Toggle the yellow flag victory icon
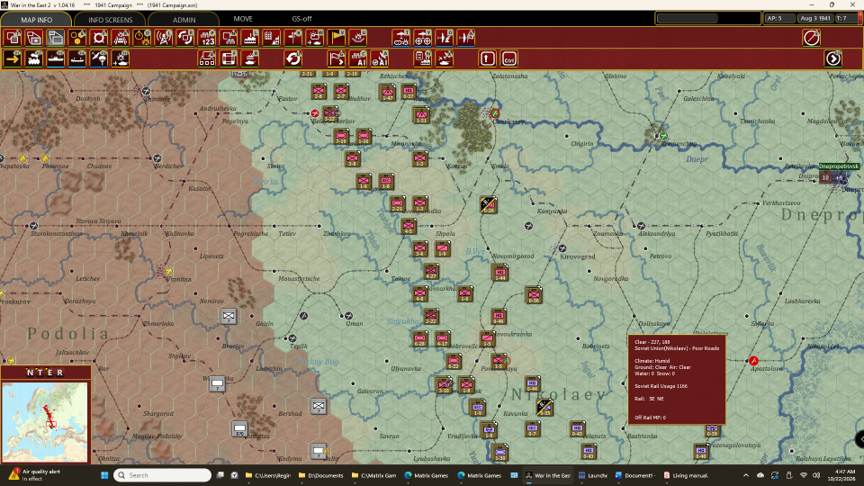The height and width of the screenshot is (486, 864). click(336, 38)
